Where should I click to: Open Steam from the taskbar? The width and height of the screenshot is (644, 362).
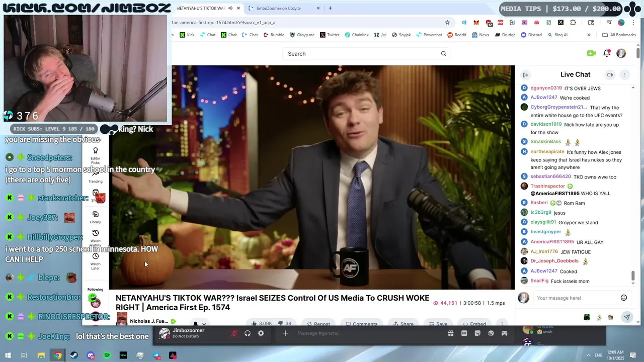74,355
